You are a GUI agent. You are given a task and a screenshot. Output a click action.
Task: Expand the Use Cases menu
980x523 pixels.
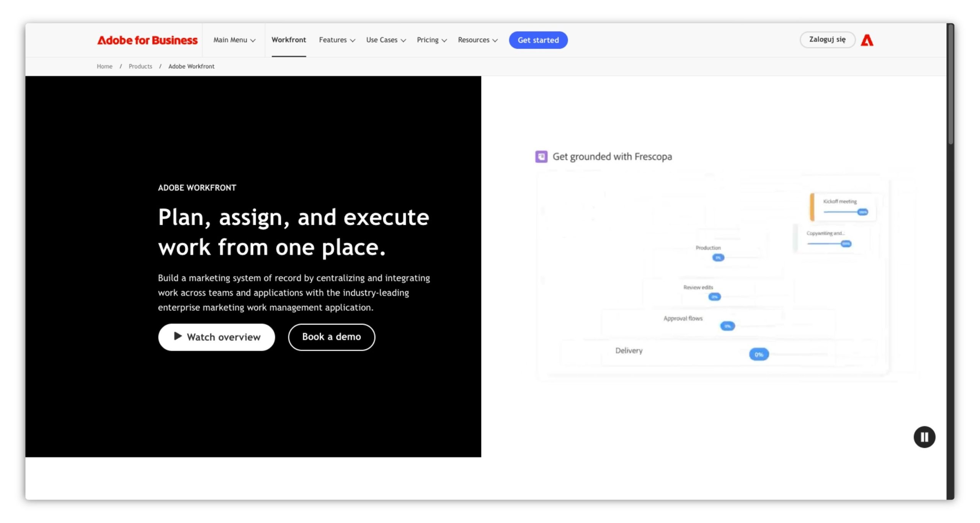point(385,40)
